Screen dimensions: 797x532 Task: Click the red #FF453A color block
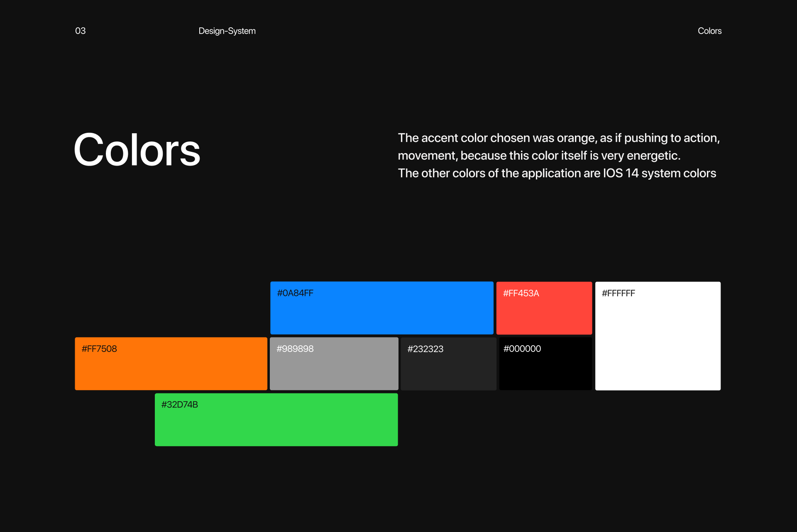click(544, 315)
